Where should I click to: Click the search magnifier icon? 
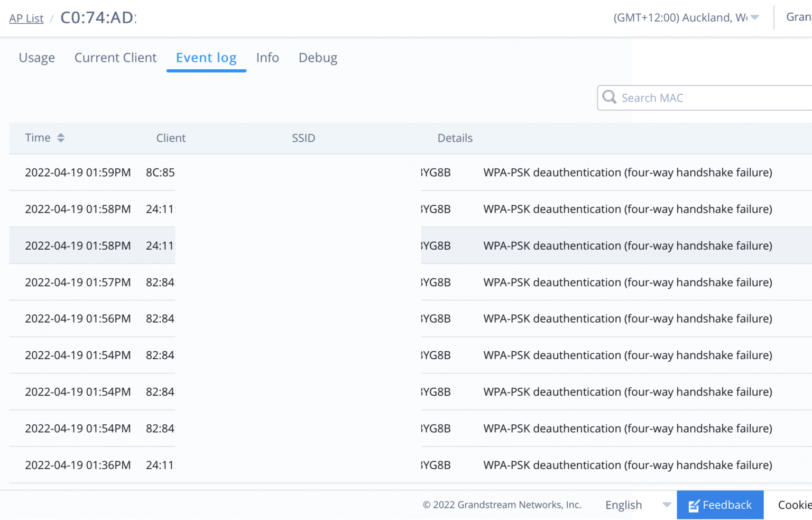pyautogui.click(x=609, y=97)
